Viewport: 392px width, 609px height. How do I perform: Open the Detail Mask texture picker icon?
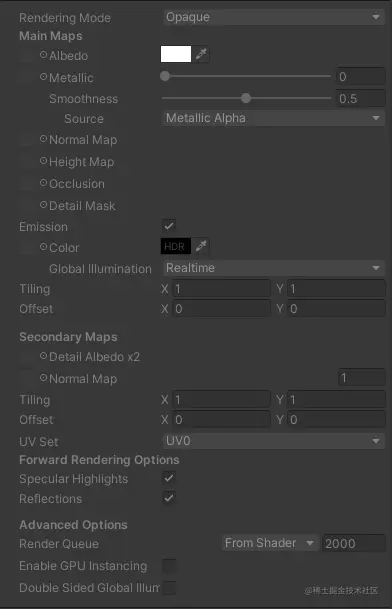44,205
